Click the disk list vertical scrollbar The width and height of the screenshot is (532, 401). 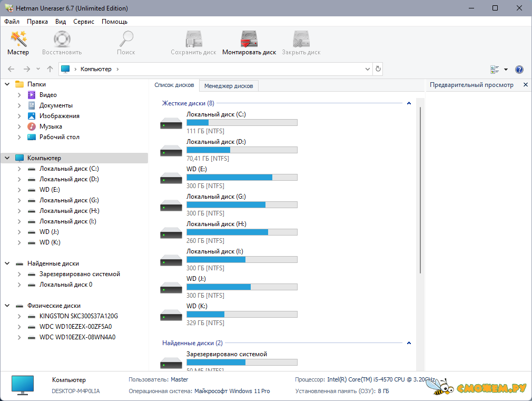point(420,190)
